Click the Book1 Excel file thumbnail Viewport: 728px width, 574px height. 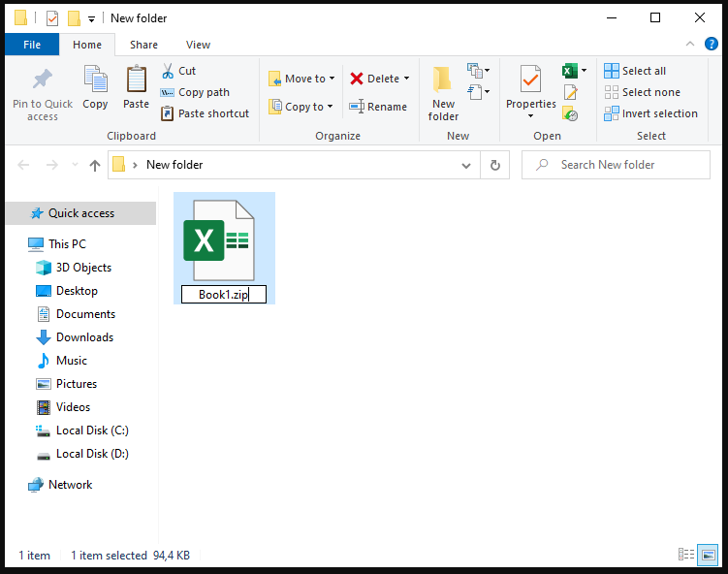(219, 240)
